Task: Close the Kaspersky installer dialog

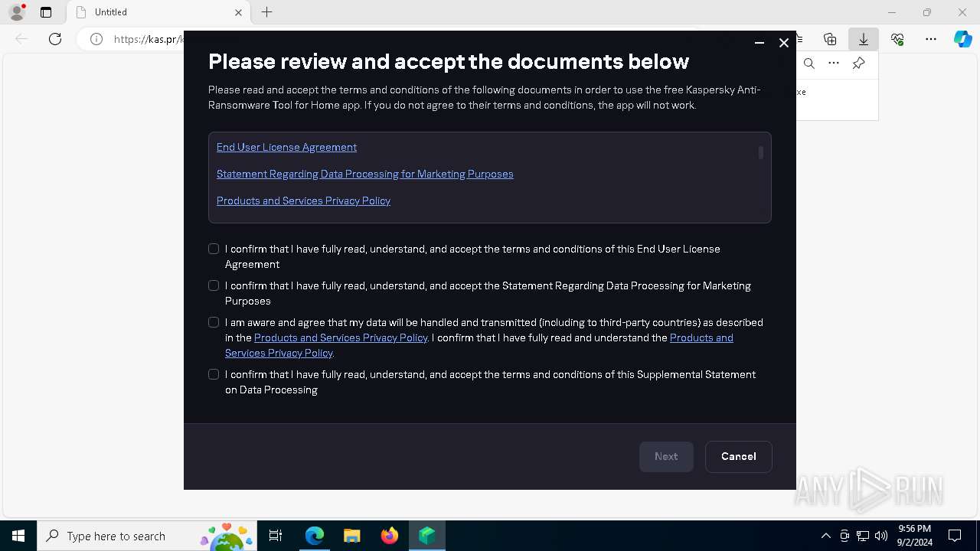Action: tap(784, 43)
